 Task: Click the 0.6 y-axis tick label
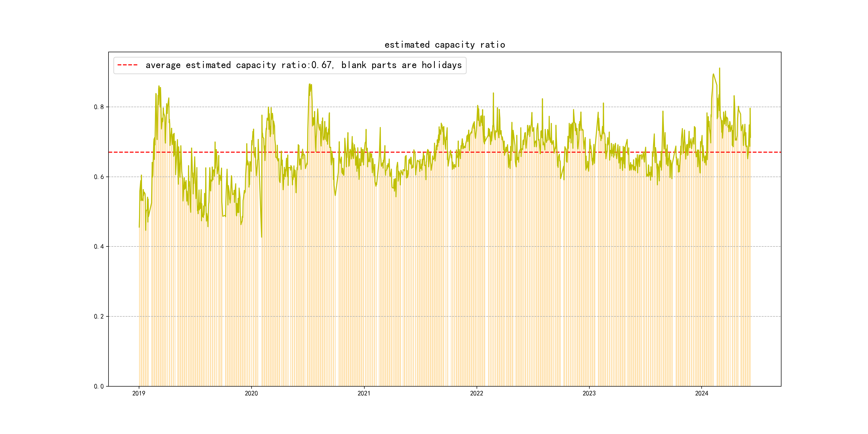[x=99, y=177]
